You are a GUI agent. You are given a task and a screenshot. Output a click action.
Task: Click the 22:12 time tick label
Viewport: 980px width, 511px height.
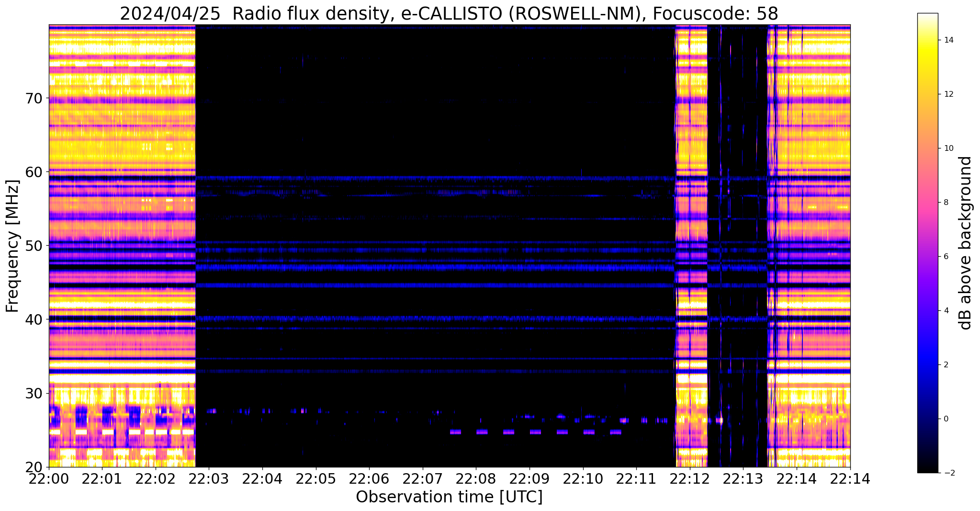(x=690, y=479)
